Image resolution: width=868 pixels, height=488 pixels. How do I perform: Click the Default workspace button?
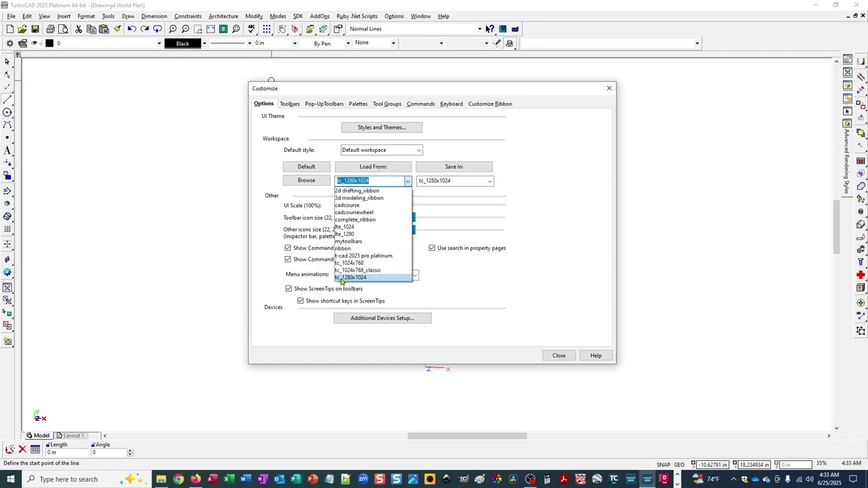pos(307,167)
